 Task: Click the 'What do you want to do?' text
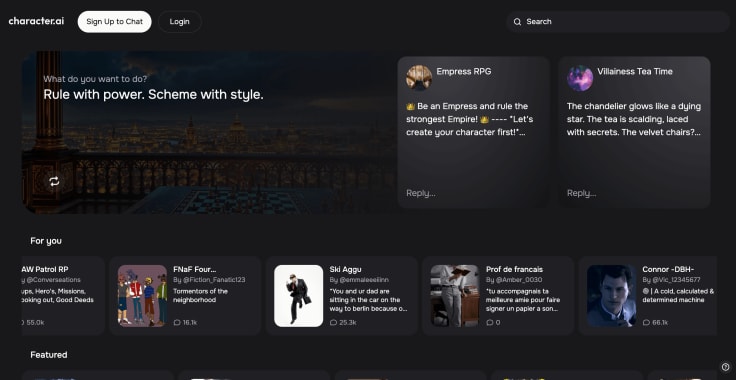95,79
